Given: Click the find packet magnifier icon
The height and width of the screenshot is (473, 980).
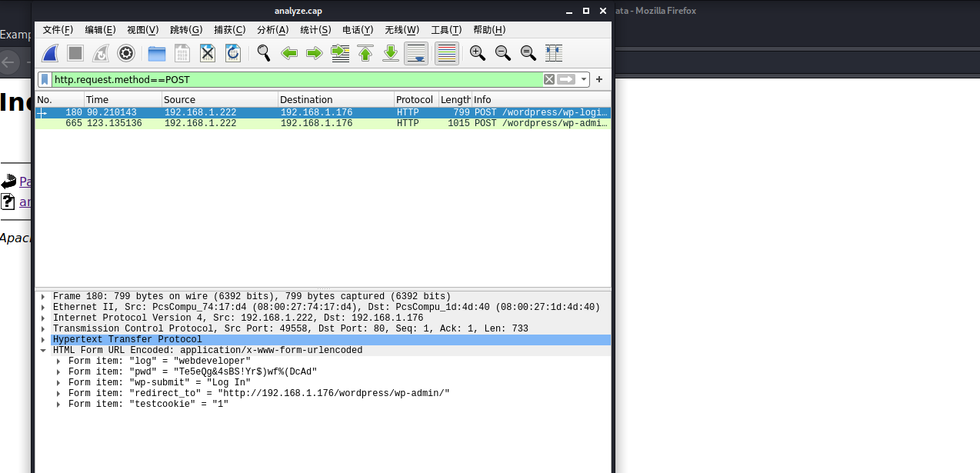Looking at the screenshot, I should click(x=264, y=53).
